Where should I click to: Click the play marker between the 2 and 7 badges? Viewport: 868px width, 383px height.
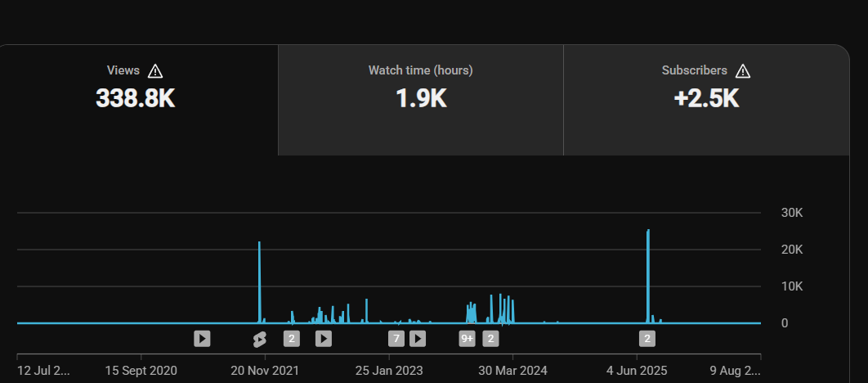coord(324,338)
